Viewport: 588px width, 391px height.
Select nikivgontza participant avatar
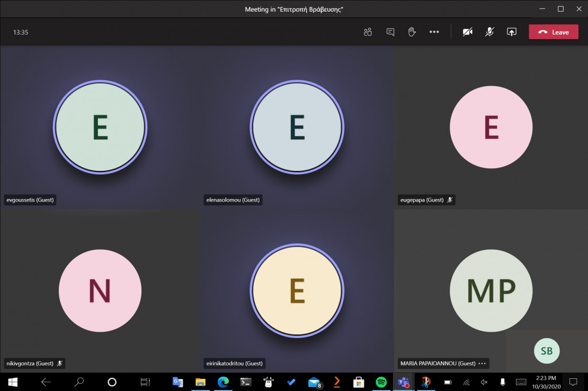[x=100, y=290]
